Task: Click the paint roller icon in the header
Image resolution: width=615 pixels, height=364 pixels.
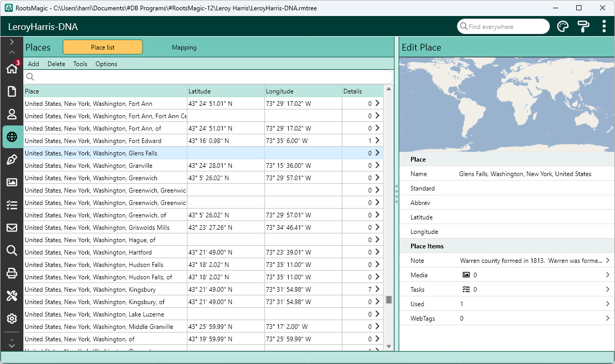Action: tap(583, 27)
